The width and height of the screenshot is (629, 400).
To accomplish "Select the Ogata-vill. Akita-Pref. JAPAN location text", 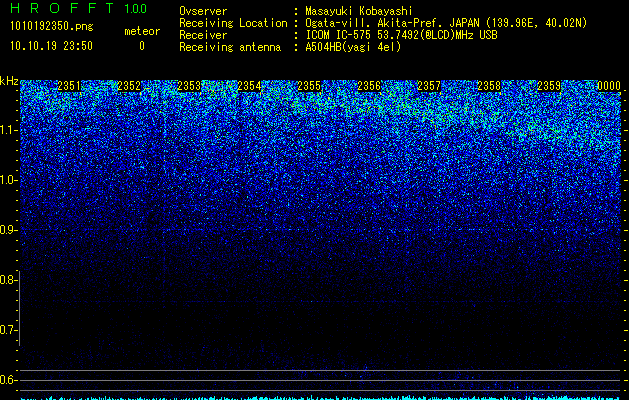I will [446, 23].
